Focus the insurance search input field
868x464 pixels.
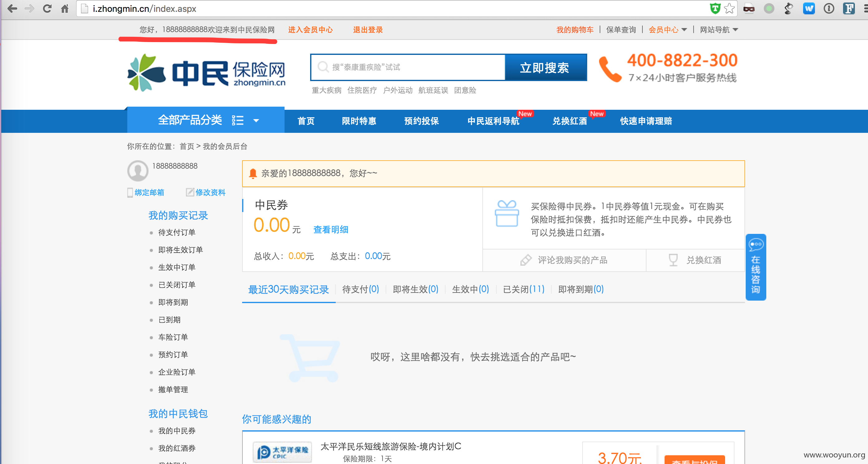coord(408,67)
